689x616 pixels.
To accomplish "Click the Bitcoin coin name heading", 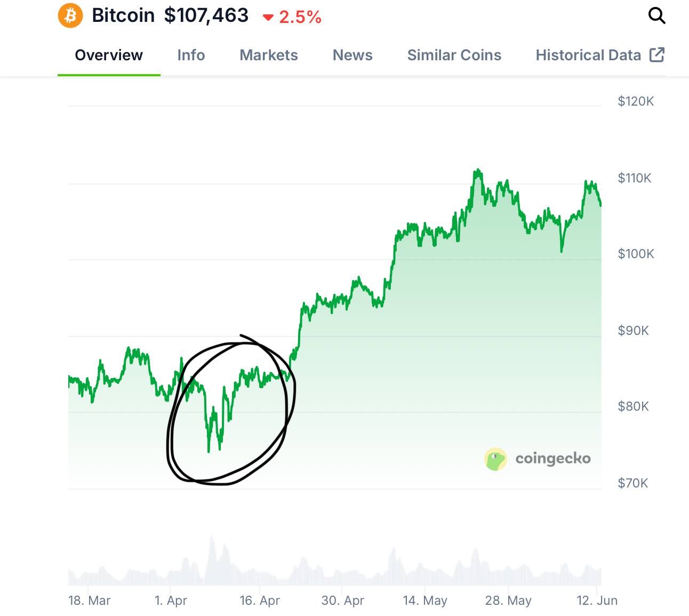I will pyautogui.click(x=123, y=15).
